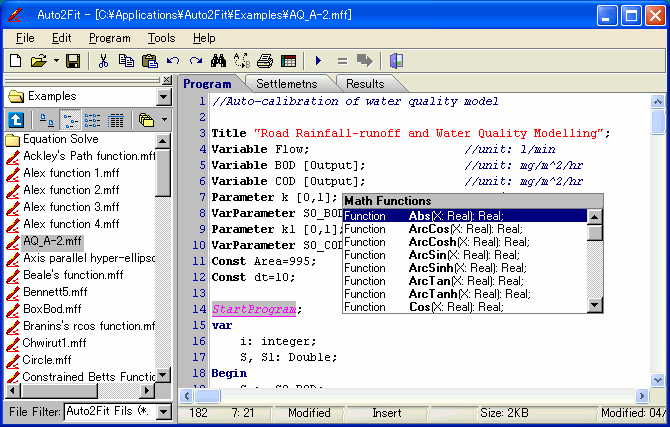Jump editor up with double-arrow button
This screenshot has height=427, width=670.
pyautogui.click(x=657, y=102)
